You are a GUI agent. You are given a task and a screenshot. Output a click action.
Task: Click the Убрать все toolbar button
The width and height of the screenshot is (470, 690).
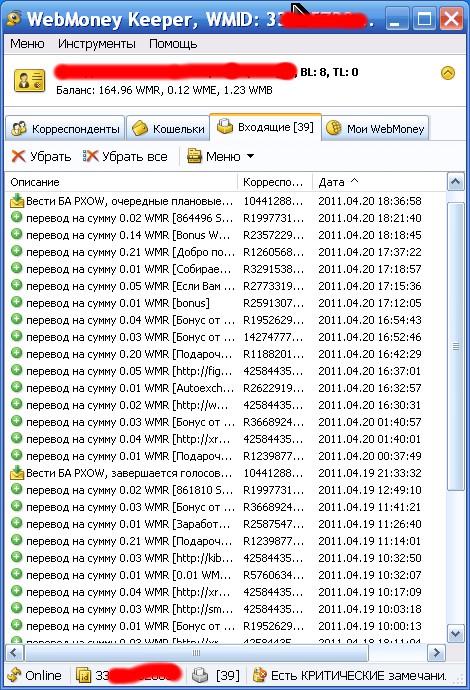point(125,156)
